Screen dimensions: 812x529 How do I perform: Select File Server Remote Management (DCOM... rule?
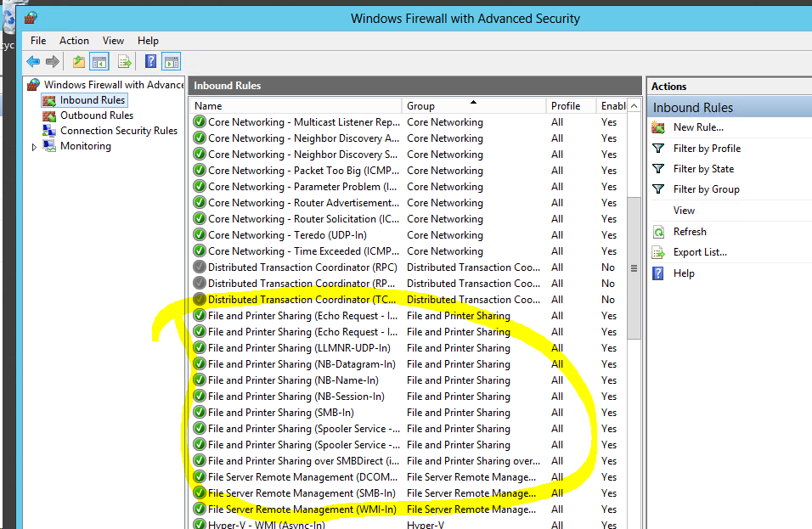pos(409,477)
